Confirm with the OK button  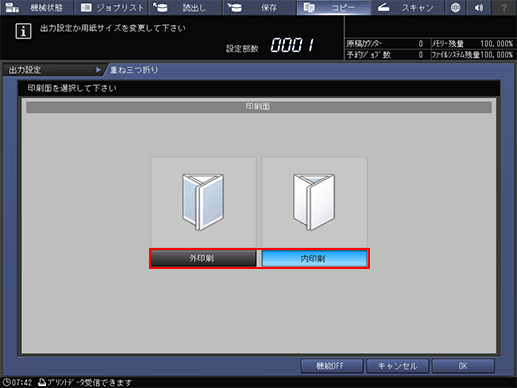coord(463,366)
